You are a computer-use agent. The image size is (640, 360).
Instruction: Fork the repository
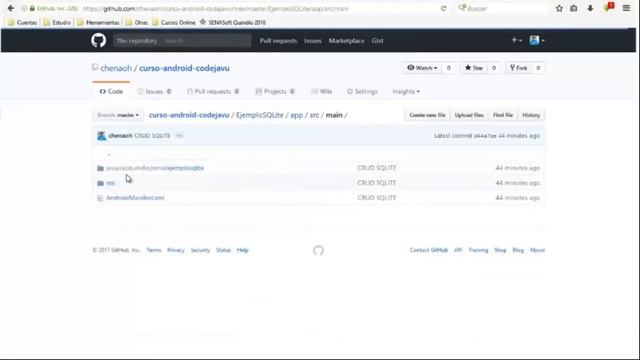pos(518,68)
